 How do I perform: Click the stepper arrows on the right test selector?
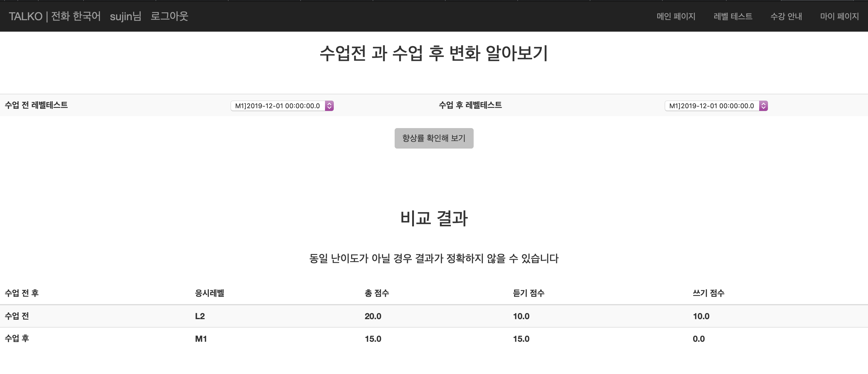pyautogui.click(x=763, y=105)
